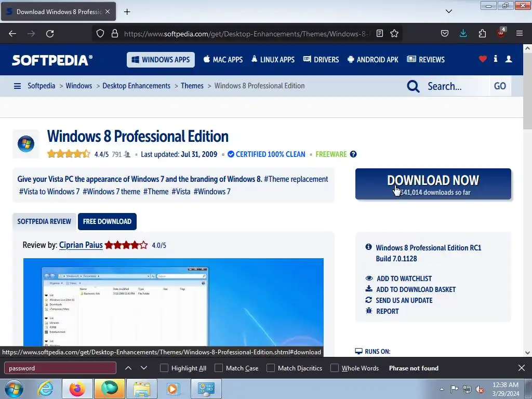This screenshot has height=399, width=532.
Task: Click the DOWNLOAD NOW button
Action: click(433, 184)
